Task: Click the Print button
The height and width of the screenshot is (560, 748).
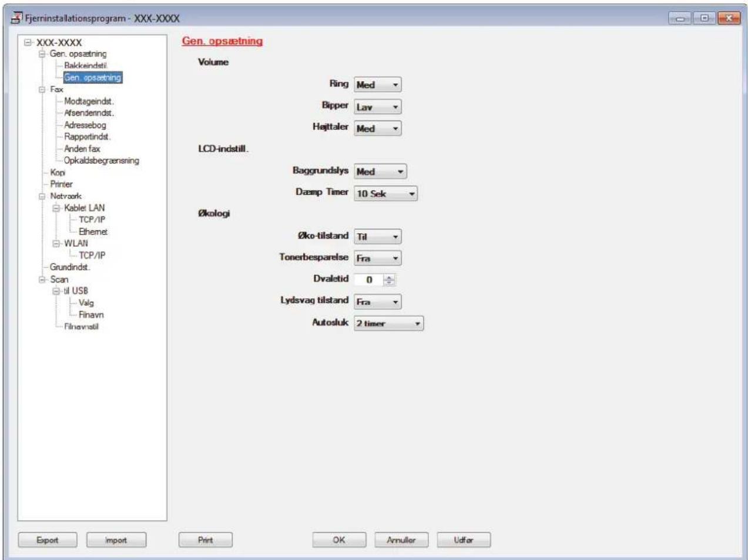Action: pyautogui.click(x=206, y=540)
